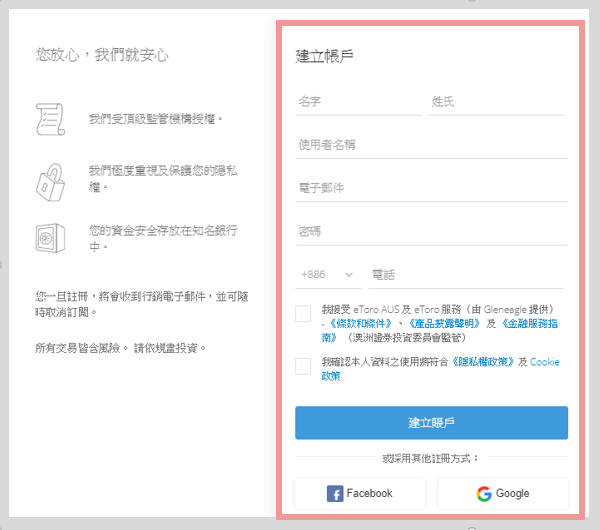Image resolution: width=600 pixels, height=530 pixels.
Task: Focus the 使用者名稱 username field
Action: [431, 145]
